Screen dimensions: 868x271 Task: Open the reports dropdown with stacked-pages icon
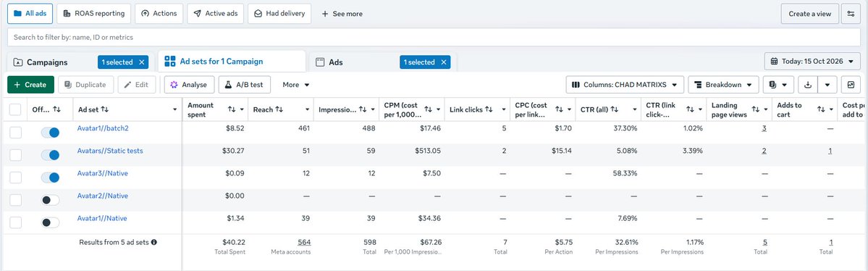pos(778,85)
